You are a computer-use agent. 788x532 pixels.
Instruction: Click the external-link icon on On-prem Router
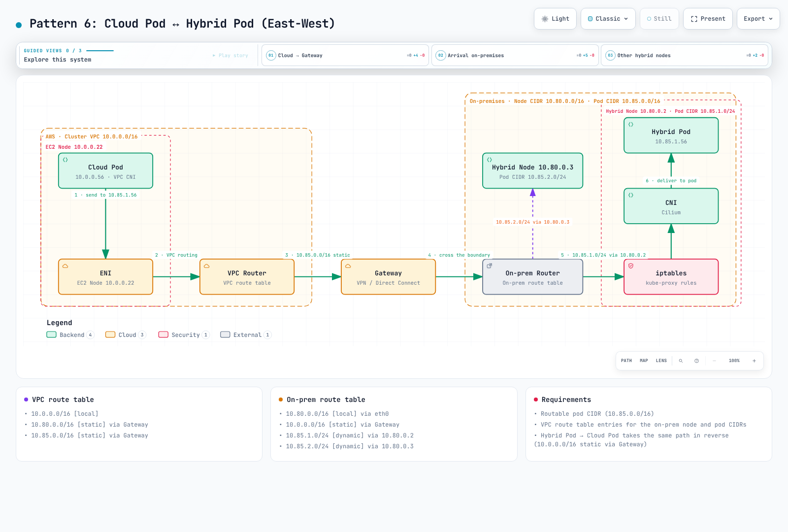pos(490,266)
